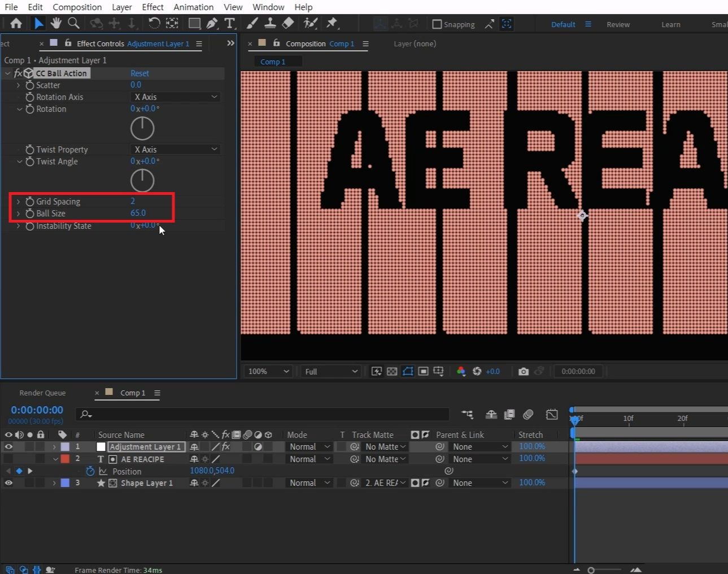This screenshot has height=574, width=728.
Task: Click the current time display 0:00:00:00
Action: point(37,410)
